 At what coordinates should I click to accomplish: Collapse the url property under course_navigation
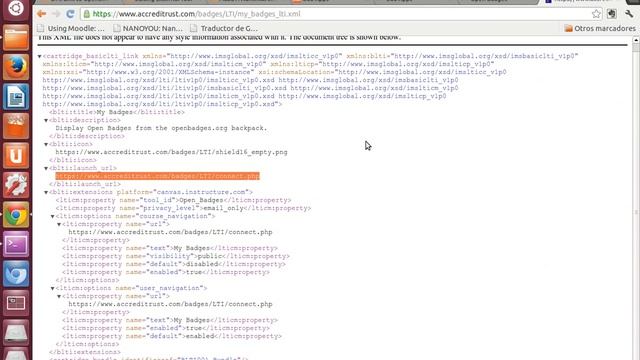pyautogui.click(x=59, y=224)
